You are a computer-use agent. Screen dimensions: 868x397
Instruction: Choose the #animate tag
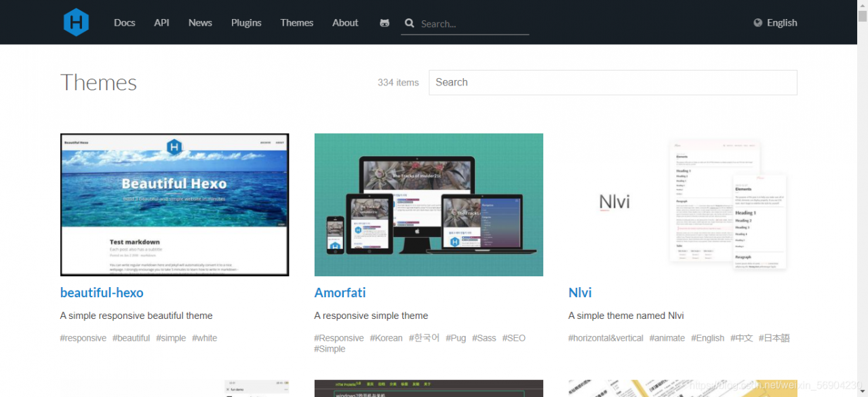667,338
